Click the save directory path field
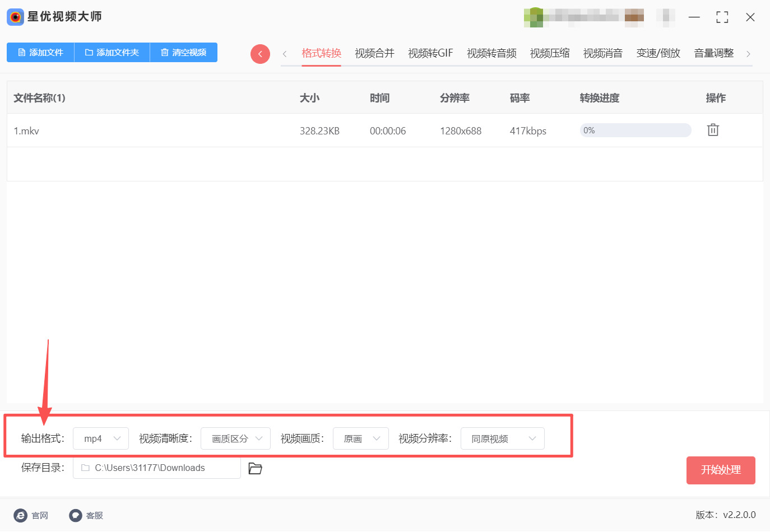The image size is (770, 532). click(157, 468)
